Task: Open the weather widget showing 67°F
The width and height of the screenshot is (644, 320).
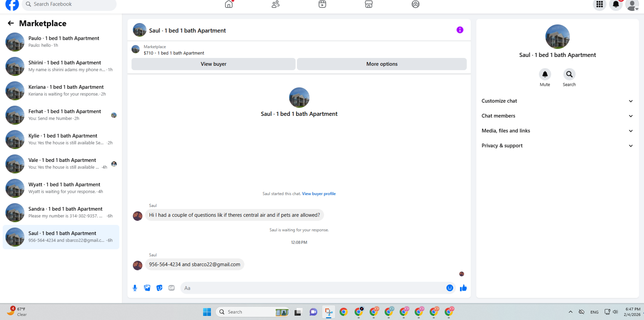Action: pyautogui.click(x=17, y=311)
